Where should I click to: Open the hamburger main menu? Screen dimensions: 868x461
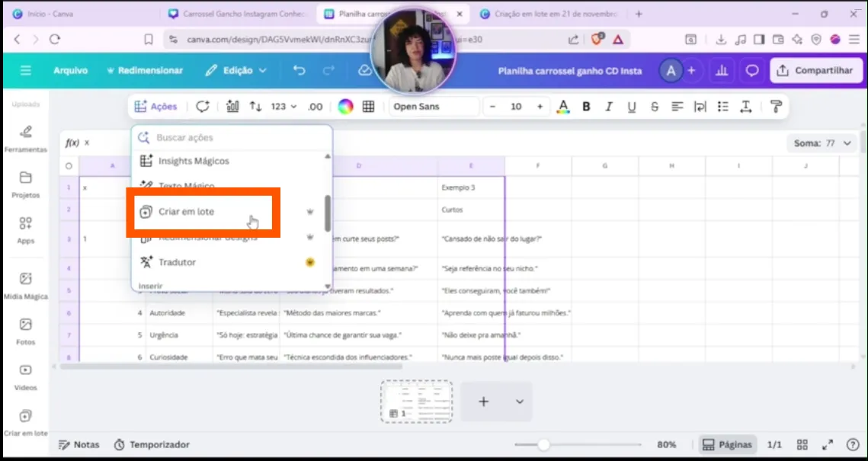pyautogui.click(x=26, y=70)
